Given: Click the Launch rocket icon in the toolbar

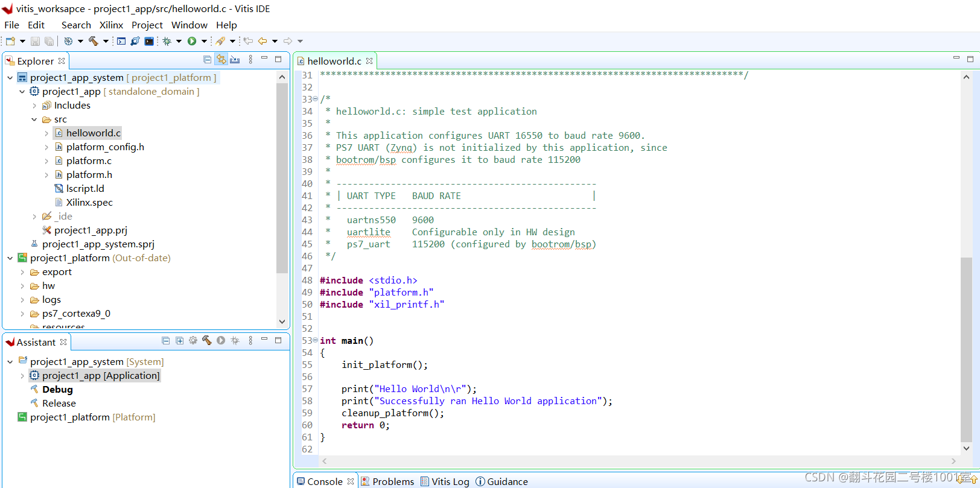Looking at the screenshot, I should point(220,41).
